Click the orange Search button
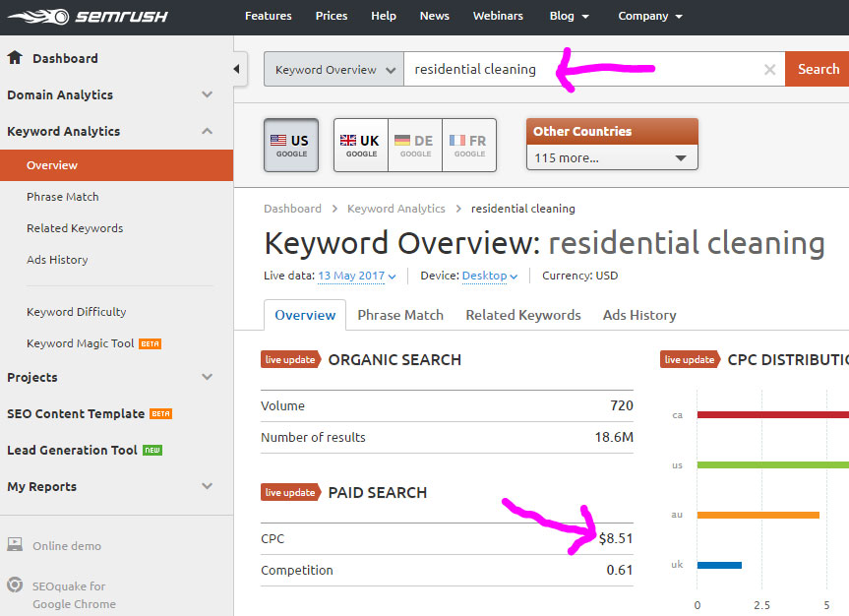 coord(818,69)
